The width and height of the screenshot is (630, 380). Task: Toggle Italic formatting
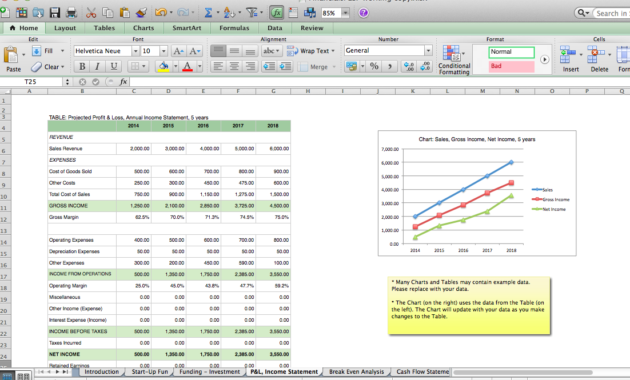(97, 66)
